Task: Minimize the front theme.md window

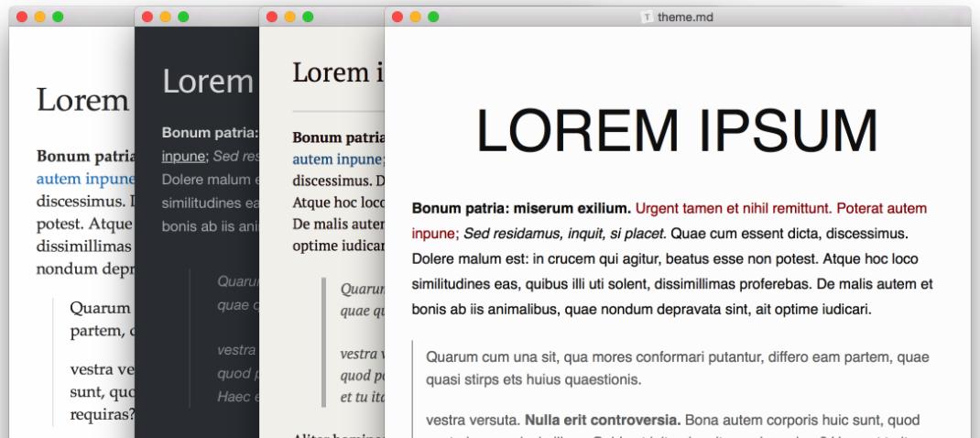Action: [x=415, y=16]
